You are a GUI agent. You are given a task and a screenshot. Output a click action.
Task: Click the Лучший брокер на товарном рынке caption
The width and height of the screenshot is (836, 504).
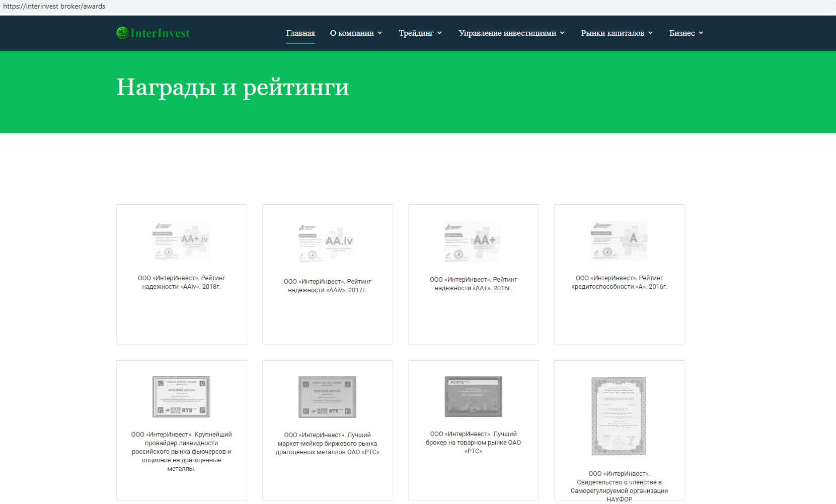click(473, 442)
